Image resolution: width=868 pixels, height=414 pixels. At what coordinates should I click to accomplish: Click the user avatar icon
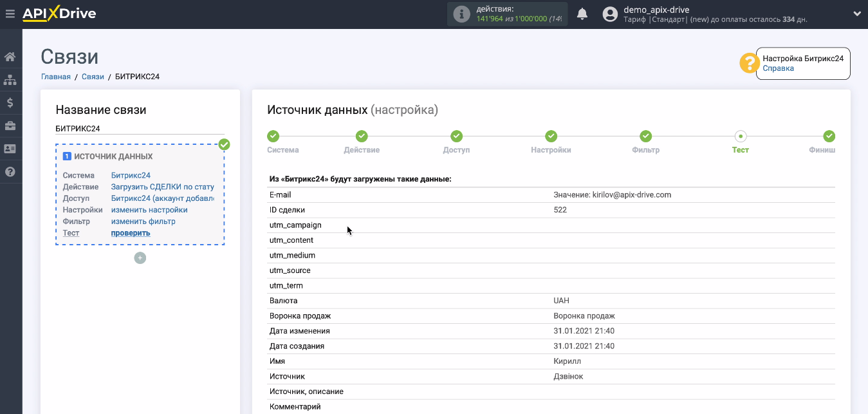pos(611,14)
